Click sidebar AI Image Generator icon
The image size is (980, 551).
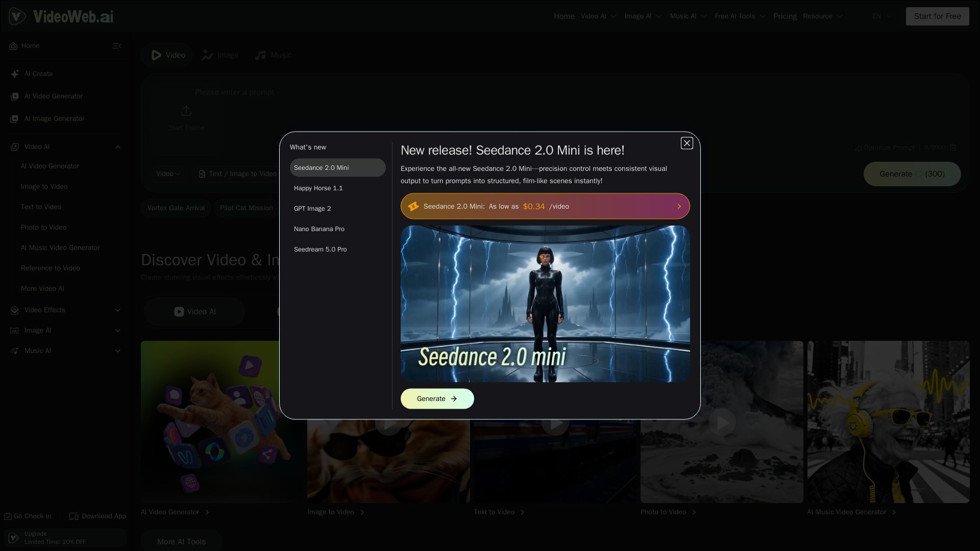pos(14,119)
